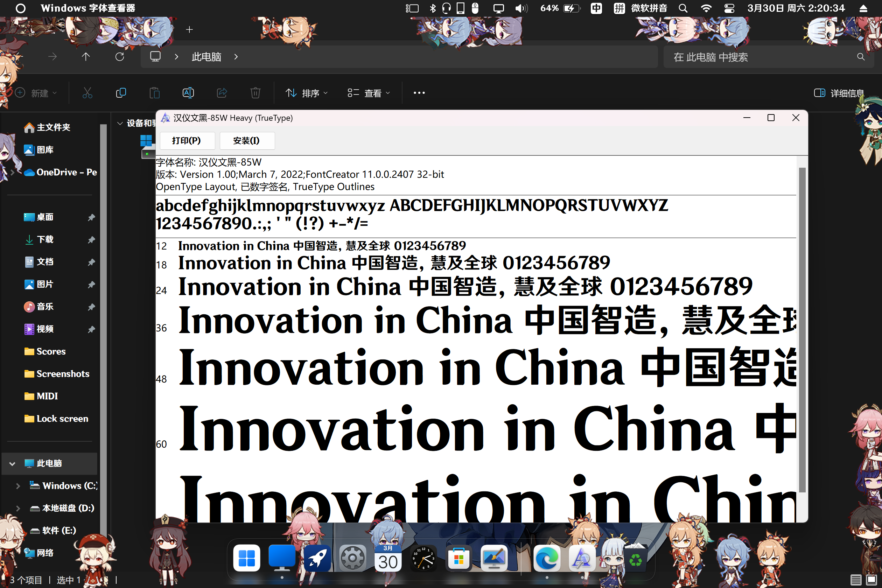Open Settings gear in the dock

point(352,558)
